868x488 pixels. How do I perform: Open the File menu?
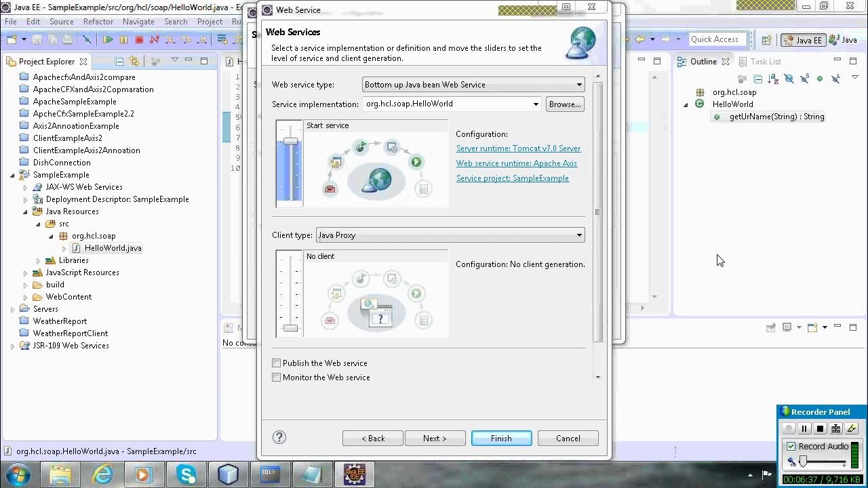click(x=11, y=21)
